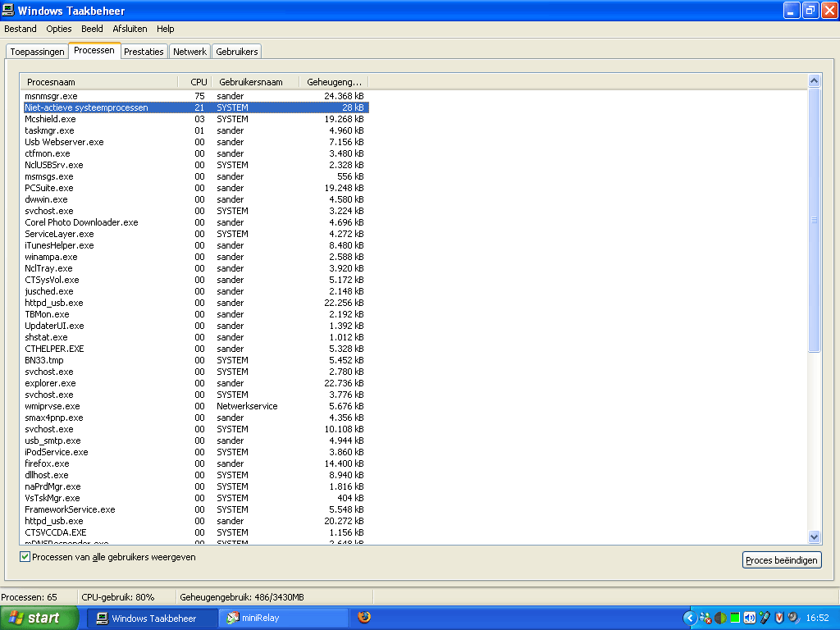Select the Processen tab

coord(94,50)
